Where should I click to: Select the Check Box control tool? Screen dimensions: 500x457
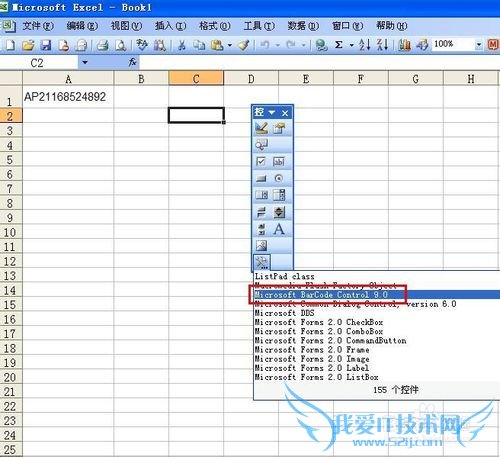point(261,162)
